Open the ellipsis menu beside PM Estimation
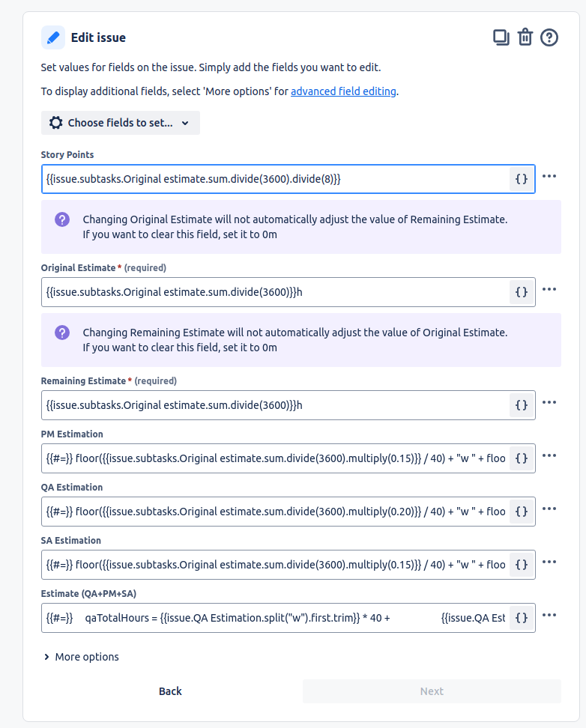The image size is (586, 728). [550, 455]
